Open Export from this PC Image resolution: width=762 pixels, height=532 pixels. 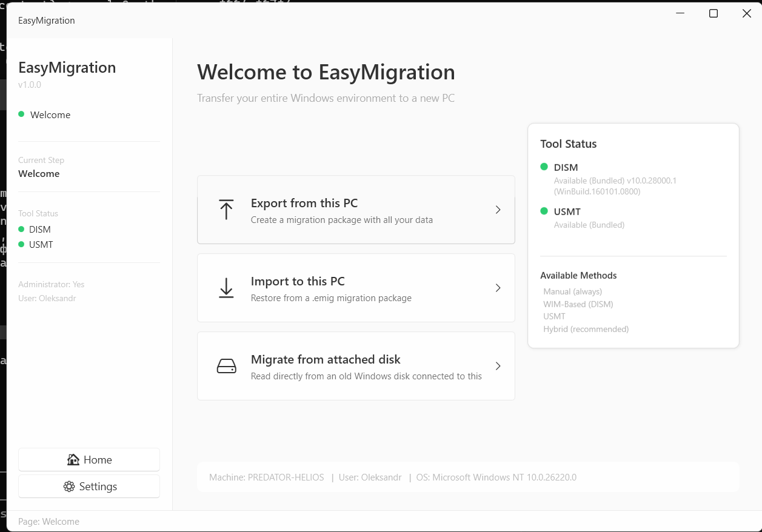tap(356, 210)
